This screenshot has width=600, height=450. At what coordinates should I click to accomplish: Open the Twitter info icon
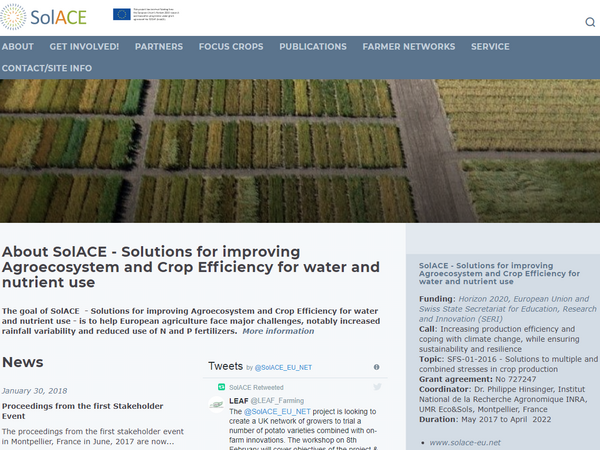tap(377, 367)
